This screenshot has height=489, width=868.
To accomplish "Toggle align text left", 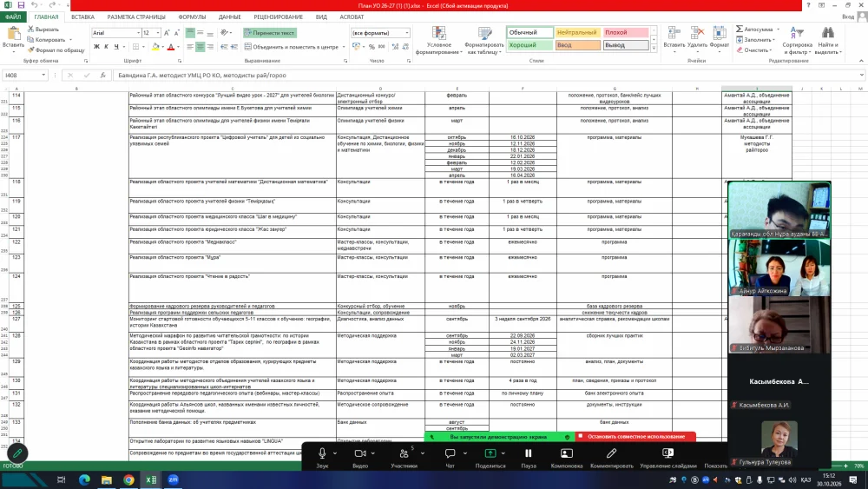I will pyautogui.click(x=190, y=47).
